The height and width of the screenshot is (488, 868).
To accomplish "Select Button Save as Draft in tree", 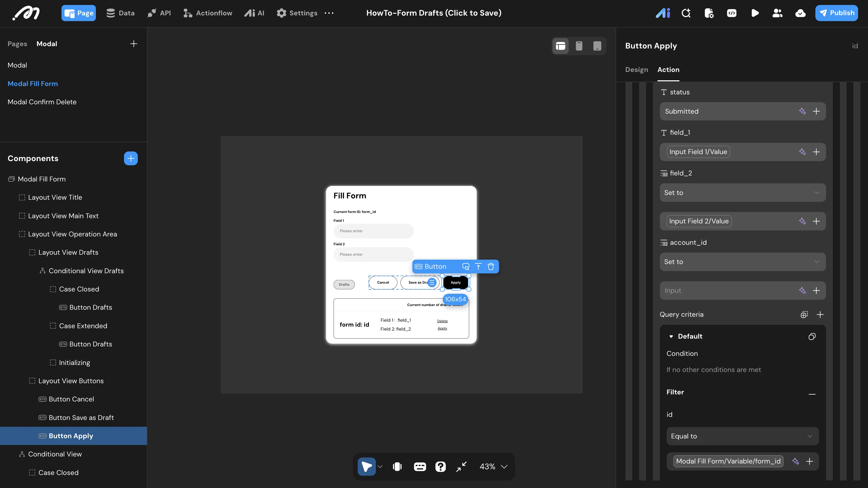I will (81, 418).
